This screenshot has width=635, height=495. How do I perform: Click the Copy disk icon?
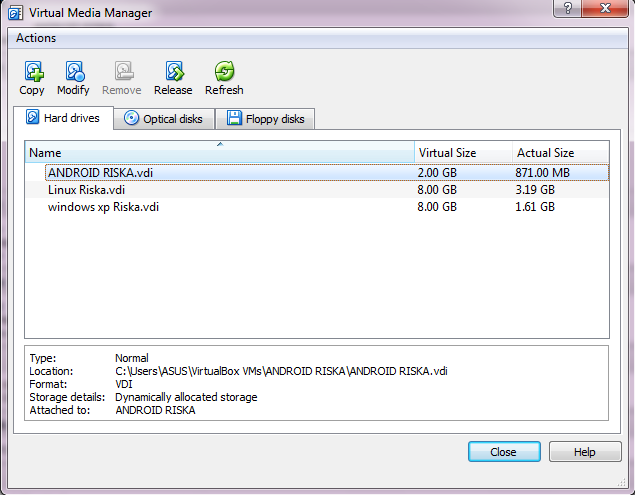tap(34, 71)
